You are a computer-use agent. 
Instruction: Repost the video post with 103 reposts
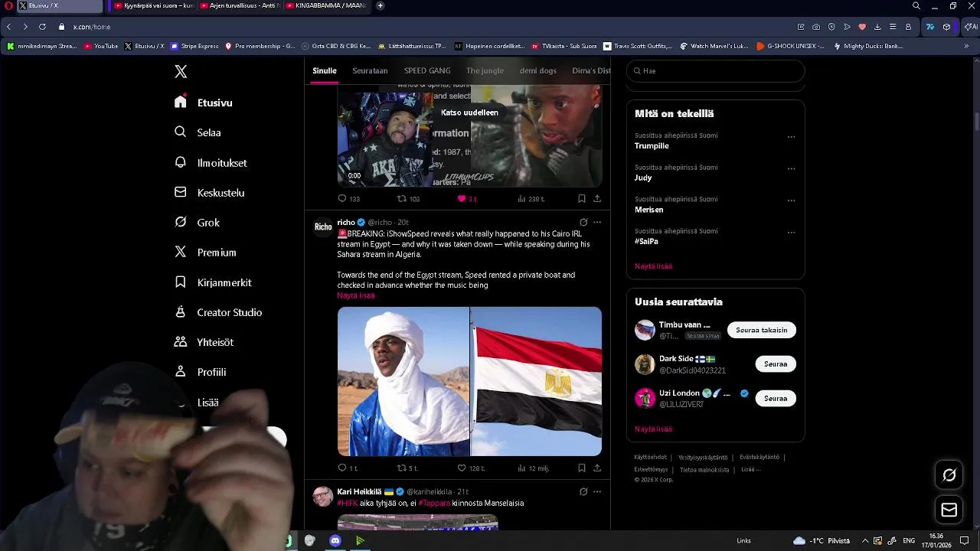coord(408,199)
